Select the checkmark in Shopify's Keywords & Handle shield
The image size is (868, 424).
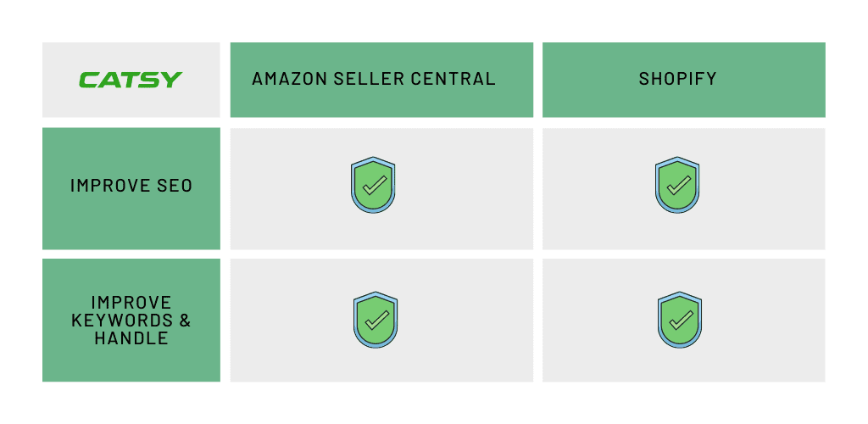[x=681, y=320]
